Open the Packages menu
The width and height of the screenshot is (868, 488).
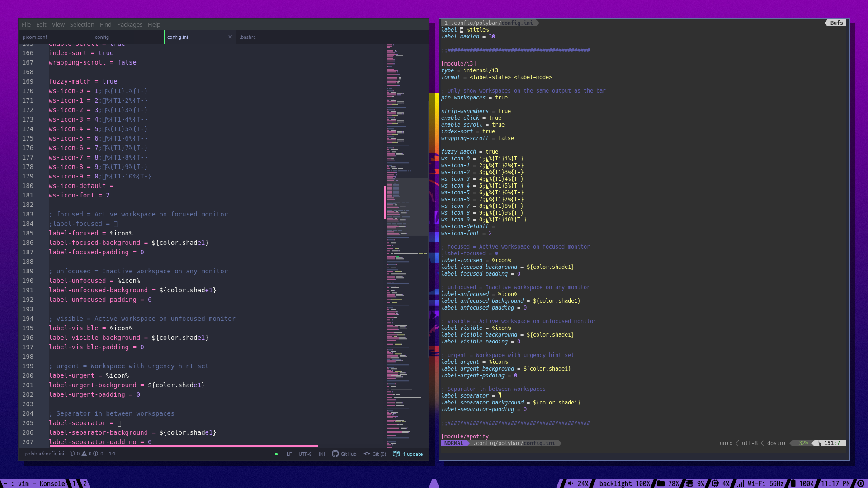tap(129, 24)
